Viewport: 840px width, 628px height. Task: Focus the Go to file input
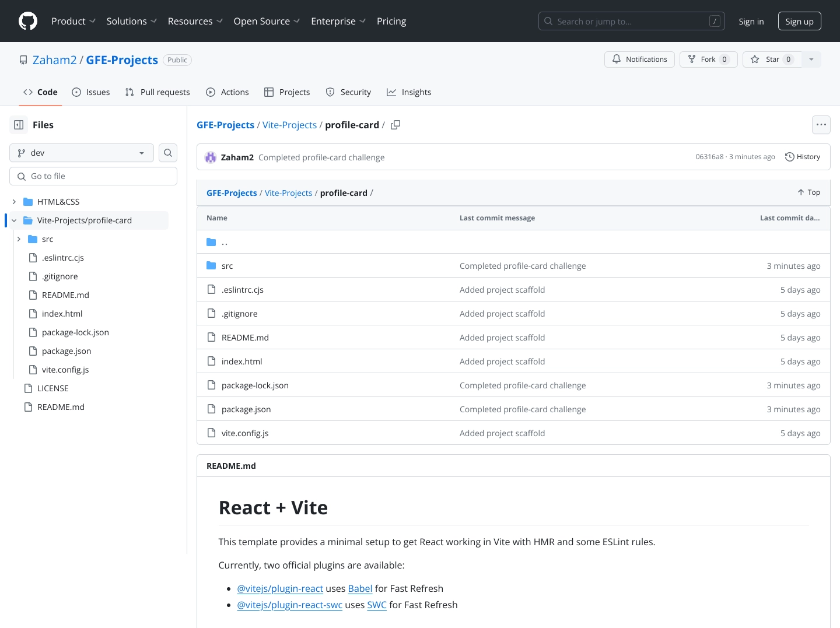[93, 176]
